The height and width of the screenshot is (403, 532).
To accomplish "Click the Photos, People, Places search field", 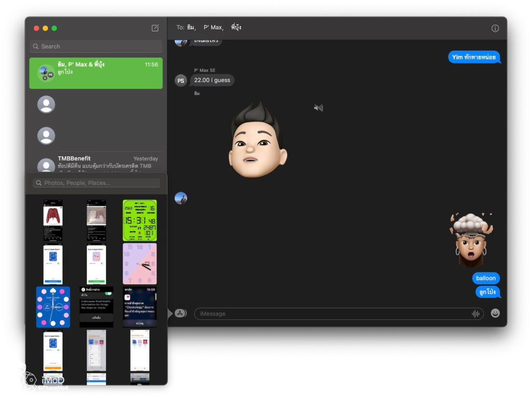I will point(97,183).
